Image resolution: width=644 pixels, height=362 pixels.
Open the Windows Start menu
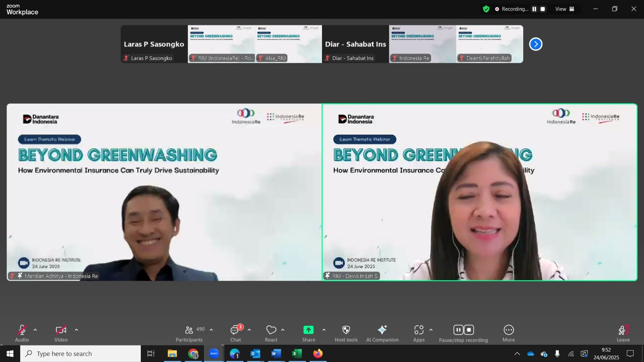pos(10,354)
